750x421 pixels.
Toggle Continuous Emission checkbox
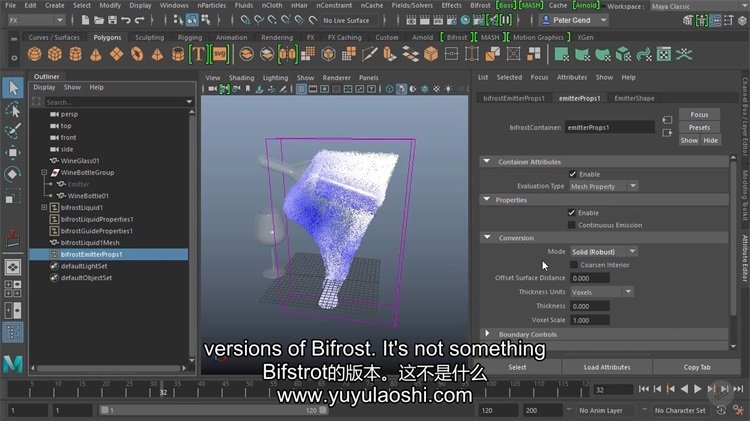click(572, 225)
